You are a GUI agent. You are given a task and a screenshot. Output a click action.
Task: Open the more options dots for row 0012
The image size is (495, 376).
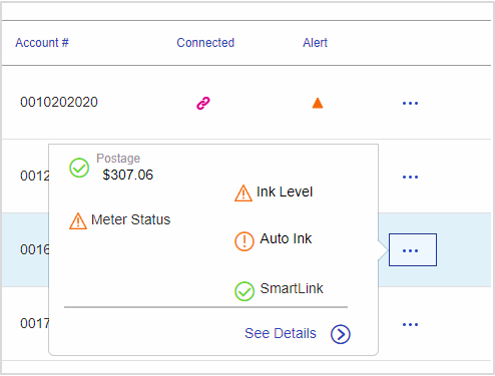[x=410, y=177]
